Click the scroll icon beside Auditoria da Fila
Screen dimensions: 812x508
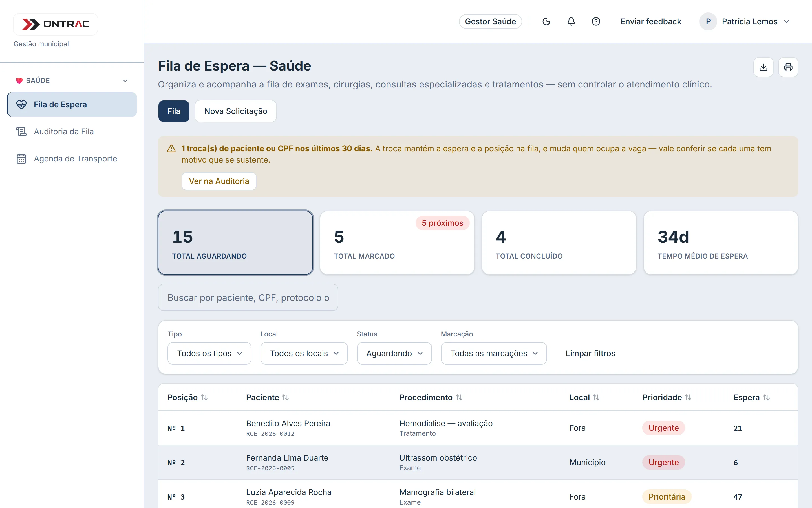[x=21, y=131]
